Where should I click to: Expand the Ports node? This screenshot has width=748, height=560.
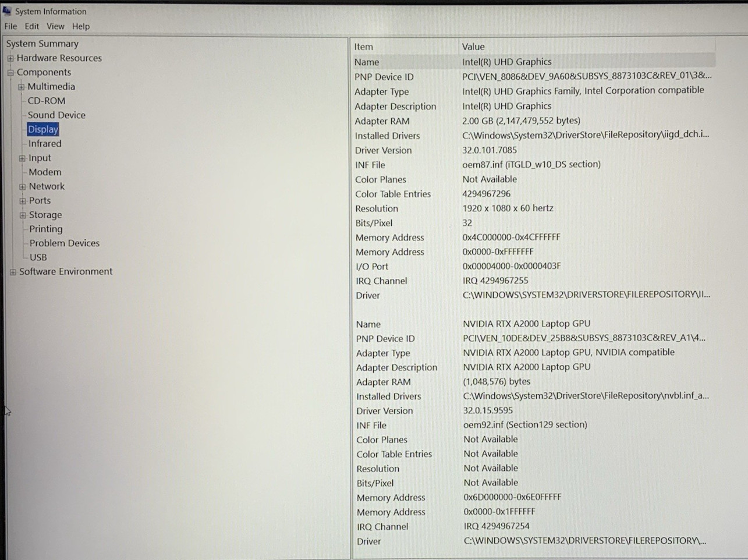click(x=23, y=201)
